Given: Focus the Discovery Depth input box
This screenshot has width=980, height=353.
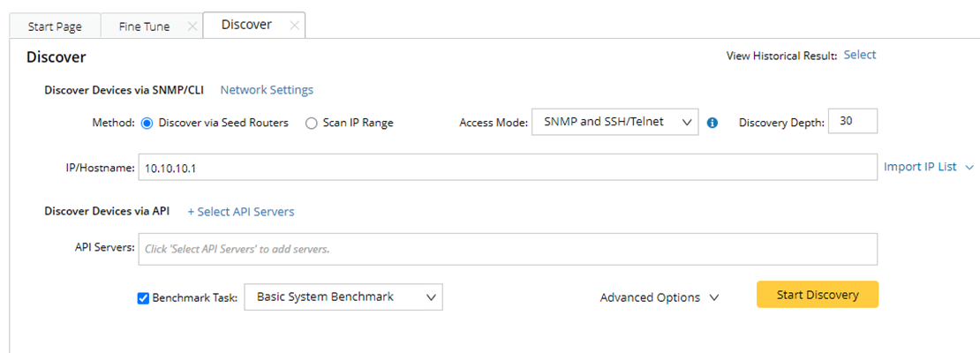Looking at the screenshot, I should pyautogui.click(x=852, y=122).
